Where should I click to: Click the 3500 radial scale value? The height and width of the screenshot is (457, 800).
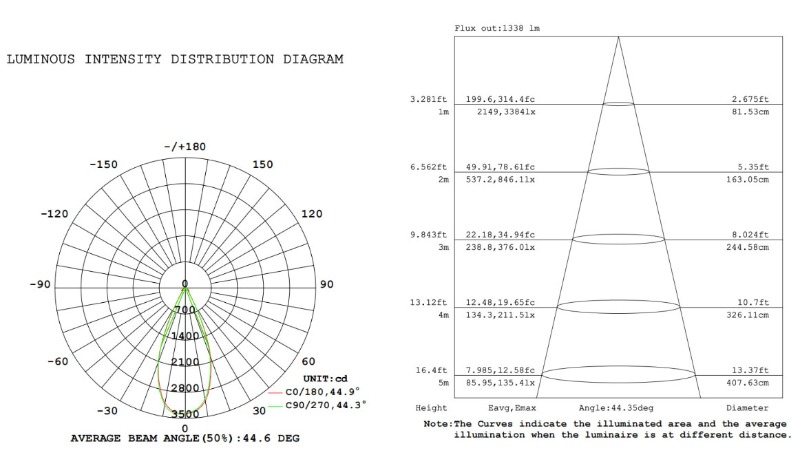tap(185, 414)
